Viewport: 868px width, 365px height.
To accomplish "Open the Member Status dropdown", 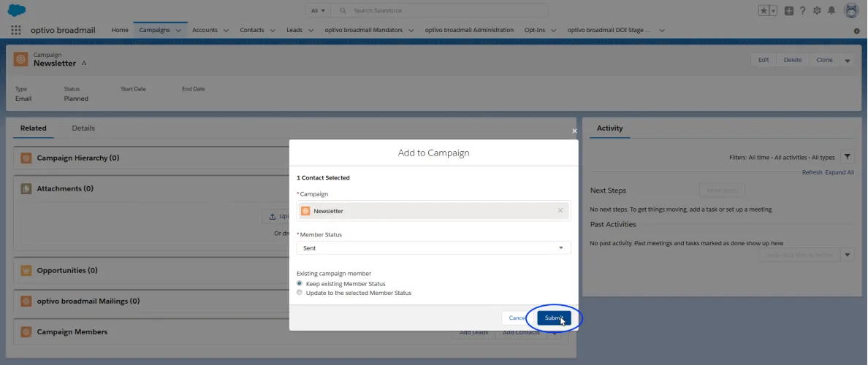I will coord(433,248).
